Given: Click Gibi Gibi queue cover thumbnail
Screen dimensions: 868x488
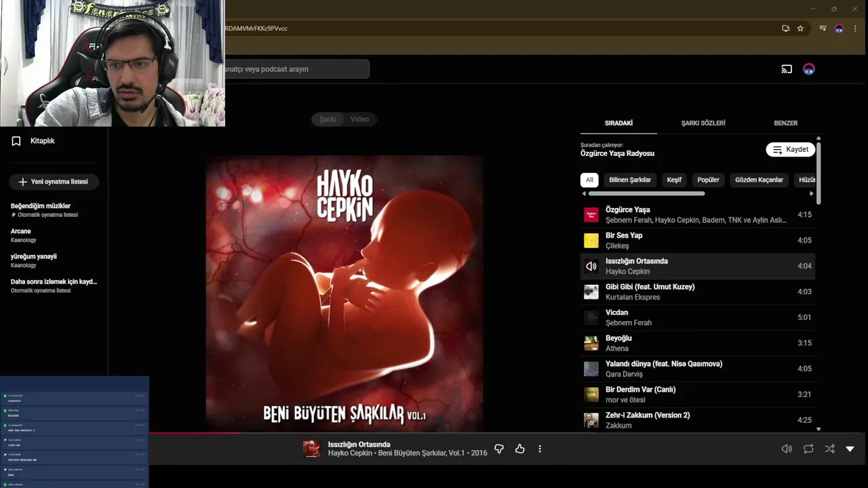Looking at the screenshot, I should pos(591,292).
